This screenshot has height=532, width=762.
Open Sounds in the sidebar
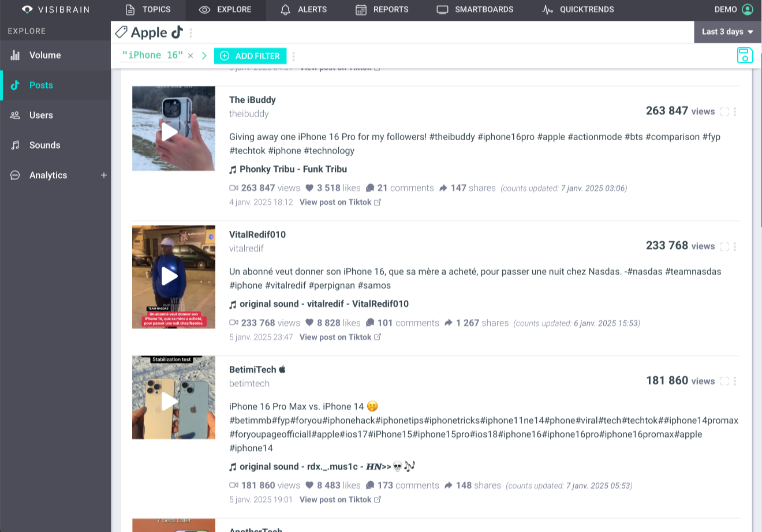(x=55, y=145)
